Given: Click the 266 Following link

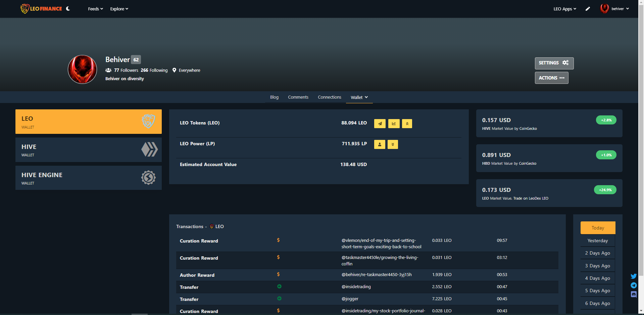Looking at the screenshot, I should click(154, 70).
